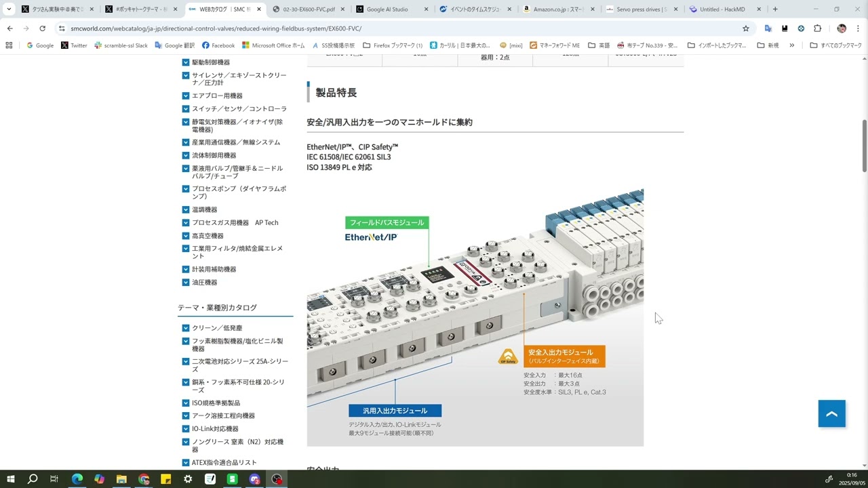Screen dimensions: 868x488
Task: Open the プロセスガス用機器 AP Tech link
Action: click(x=235, y=223)
